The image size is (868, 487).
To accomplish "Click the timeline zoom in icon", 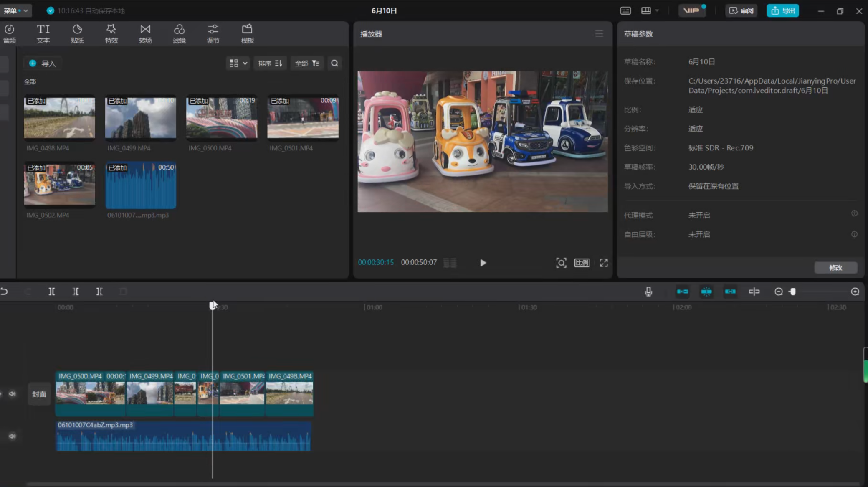I will coord(855,292).
